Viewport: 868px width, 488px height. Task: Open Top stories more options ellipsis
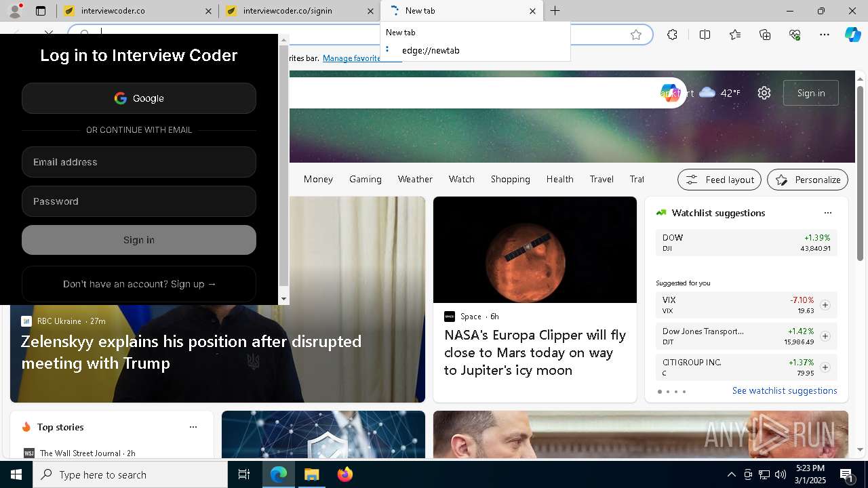tap(193, 427)
